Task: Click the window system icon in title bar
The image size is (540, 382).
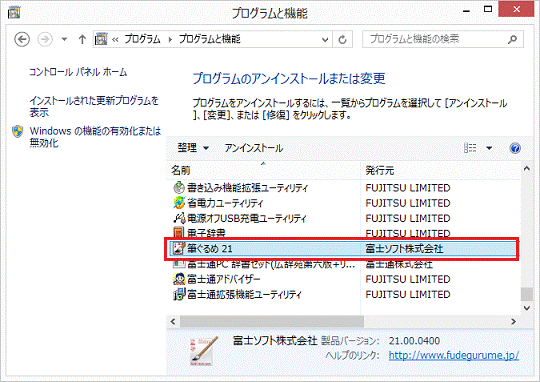Action: click(13, 12)
